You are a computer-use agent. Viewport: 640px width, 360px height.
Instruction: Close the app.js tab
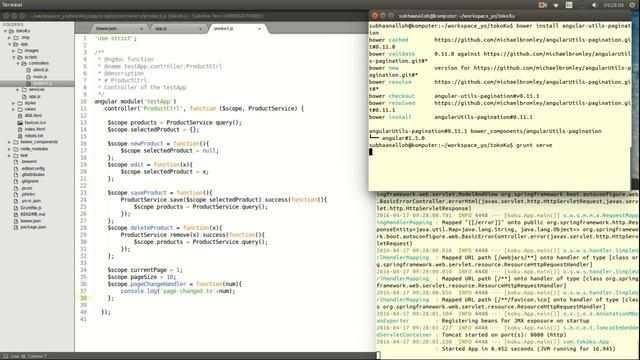point(200,29)
